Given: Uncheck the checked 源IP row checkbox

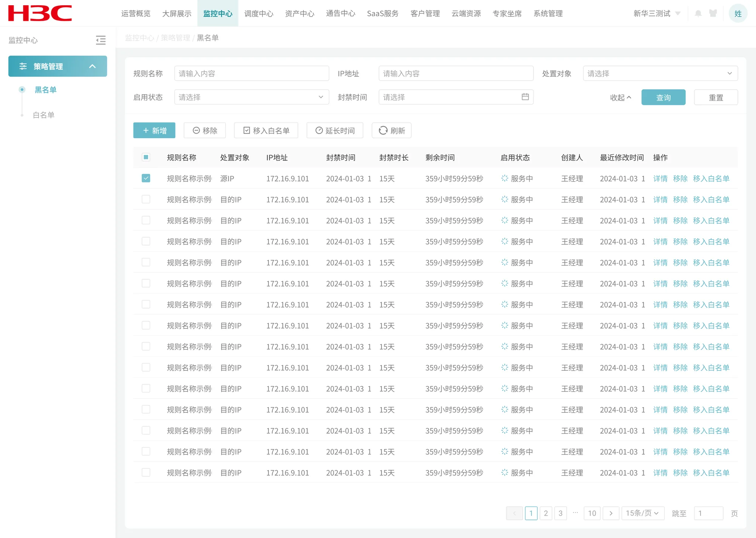Looking at the screenshot, I should [x=146, y=178].
